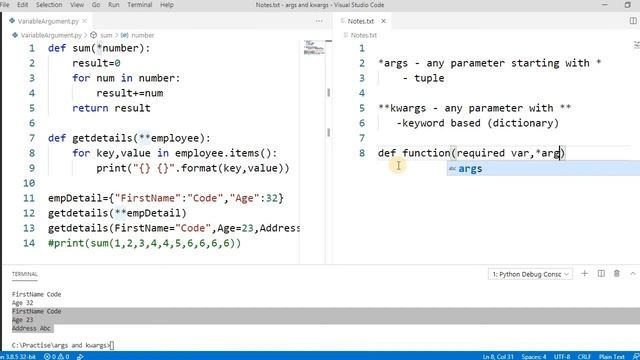Open the Run menu
The width and height of the screenshot is (640, 360).
(113, 5)
